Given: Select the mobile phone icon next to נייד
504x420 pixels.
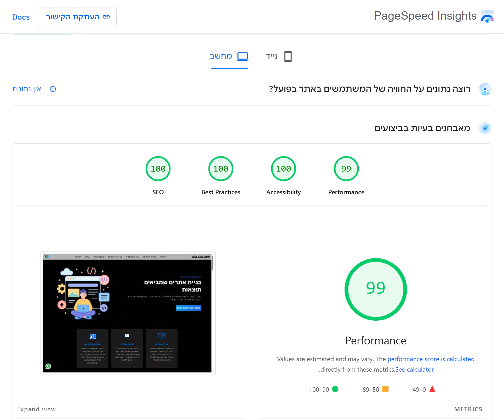Looking at the screenshot, I should (x=287, y=56).
